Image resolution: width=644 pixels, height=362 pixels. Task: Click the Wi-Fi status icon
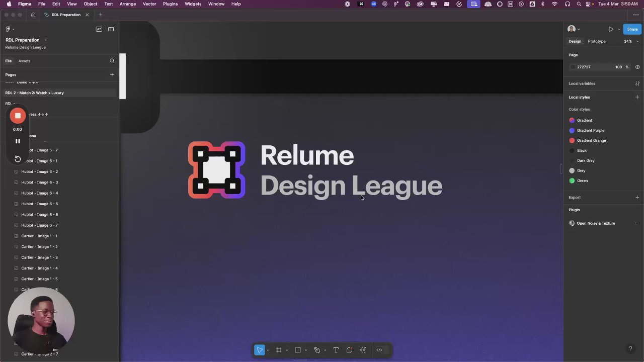[x=554, y=4]
